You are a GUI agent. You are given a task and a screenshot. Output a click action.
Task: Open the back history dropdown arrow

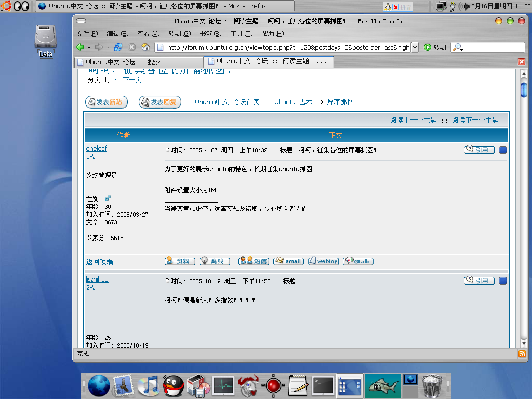click(89, 47)
